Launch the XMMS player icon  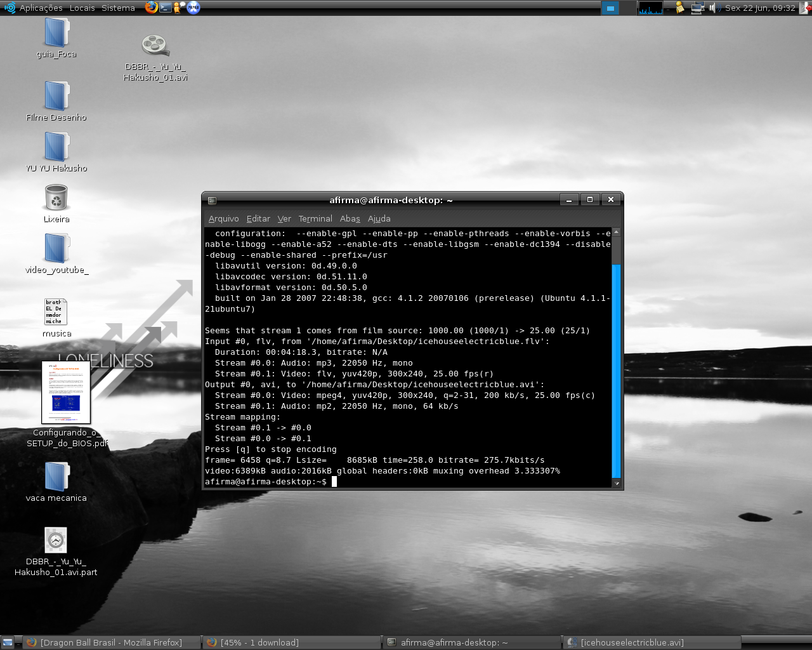tap(193, 8)
